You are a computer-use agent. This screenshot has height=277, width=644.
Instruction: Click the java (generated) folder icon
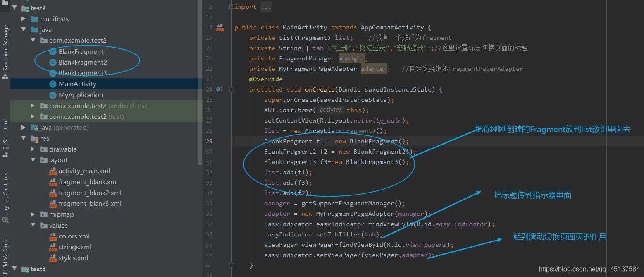(x=34, y=127)
